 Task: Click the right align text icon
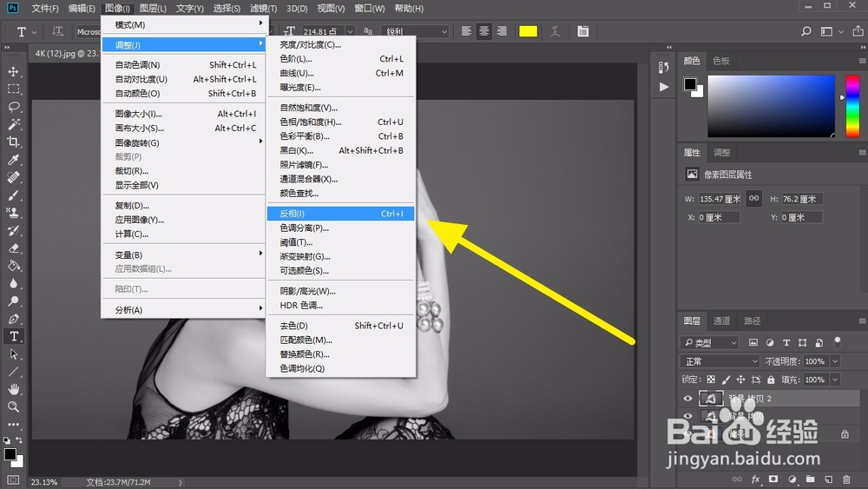[x=502, y=31]
